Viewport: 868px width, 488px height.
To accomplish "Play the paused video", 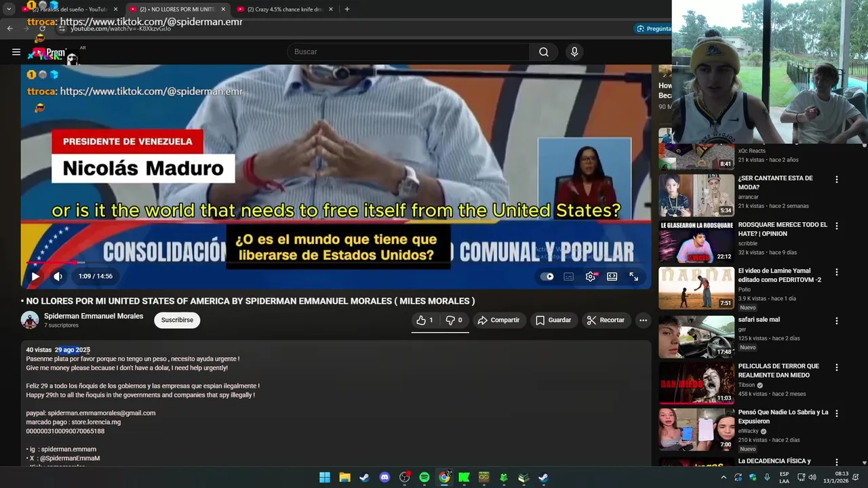I will click(35, 277).
